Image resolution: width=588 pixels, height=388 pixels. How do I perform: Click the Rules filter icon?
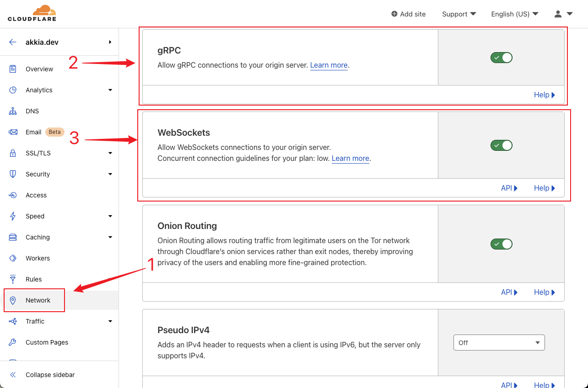click(x=13, y=279)
